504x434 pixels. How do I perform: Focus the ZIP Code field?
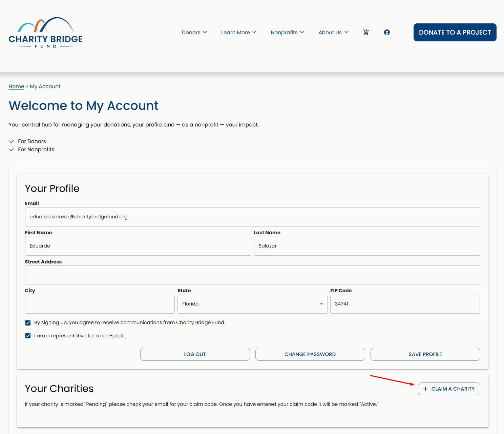[405, 304]
